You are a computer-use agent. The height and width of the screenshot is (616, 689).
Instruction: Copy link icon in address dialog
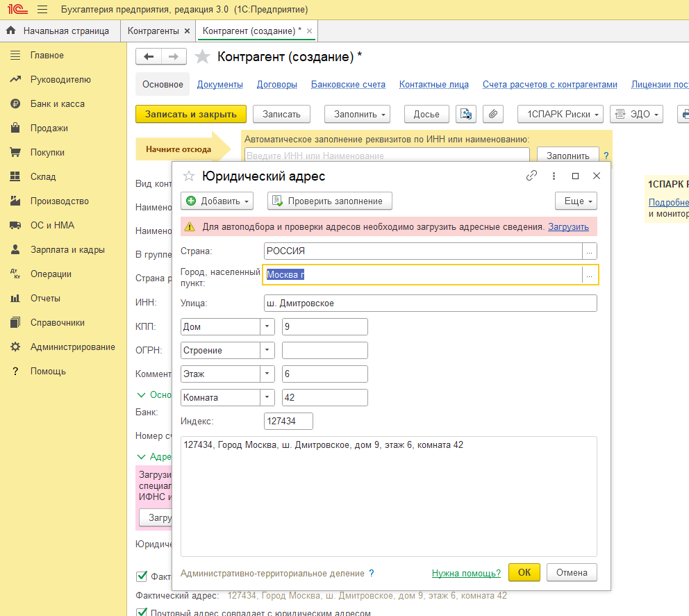pos(532,176)
